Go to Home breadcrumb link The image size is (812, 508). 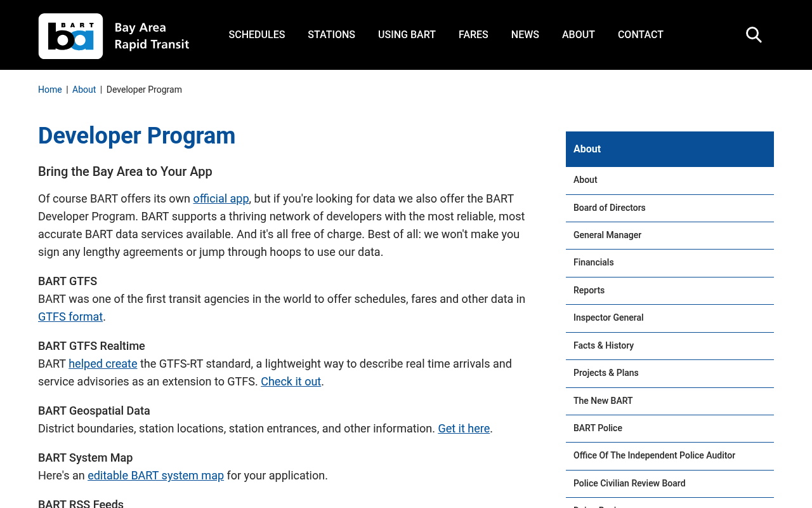pos(50,90)
